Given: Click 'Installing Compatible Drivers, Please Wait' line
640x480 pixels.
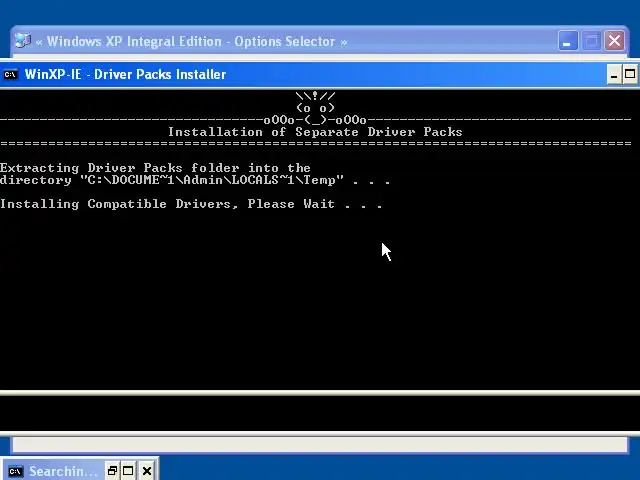Looking at the screenshot, I should (191, 204).
